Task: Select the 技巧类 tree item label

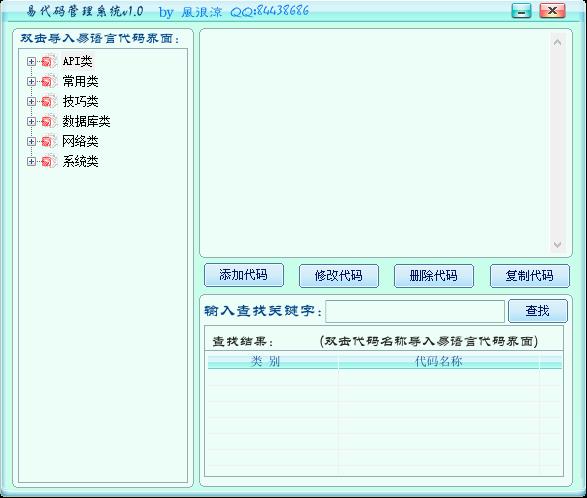Action: tap(80, 101)
